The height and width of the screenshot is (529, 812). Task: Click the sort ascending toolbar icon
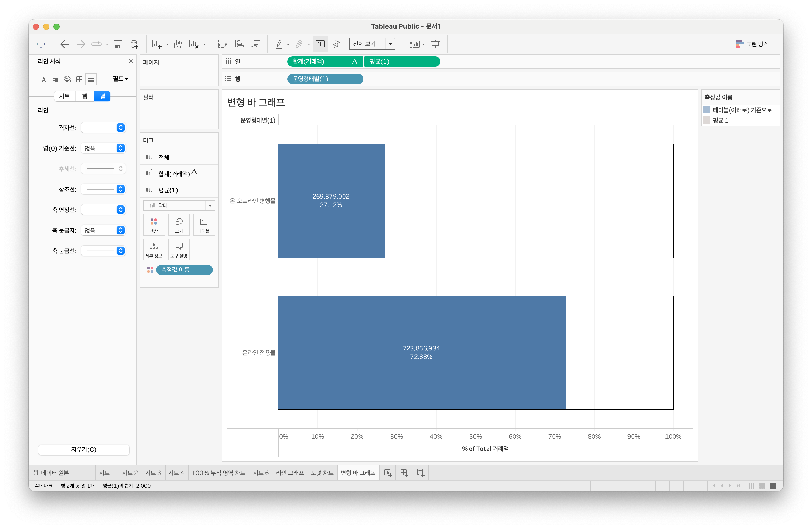tap(239, 44)
